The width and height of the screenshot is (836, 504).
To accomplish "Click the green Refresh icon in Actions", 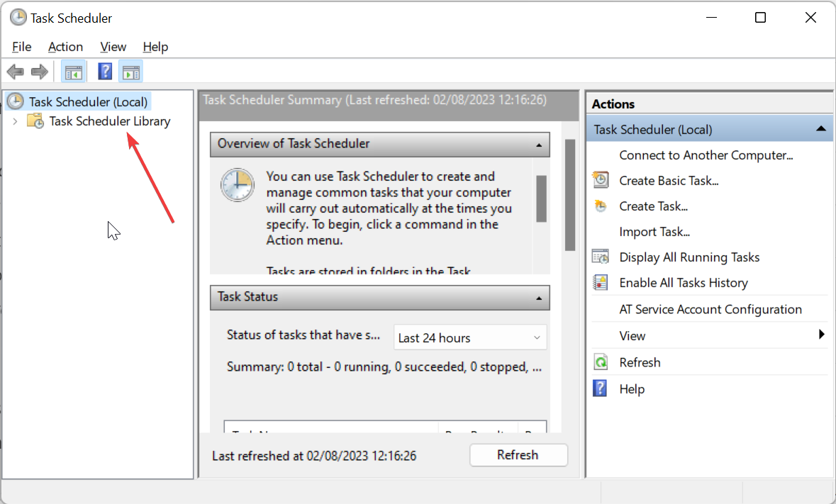I will click(x=601, y=362).
